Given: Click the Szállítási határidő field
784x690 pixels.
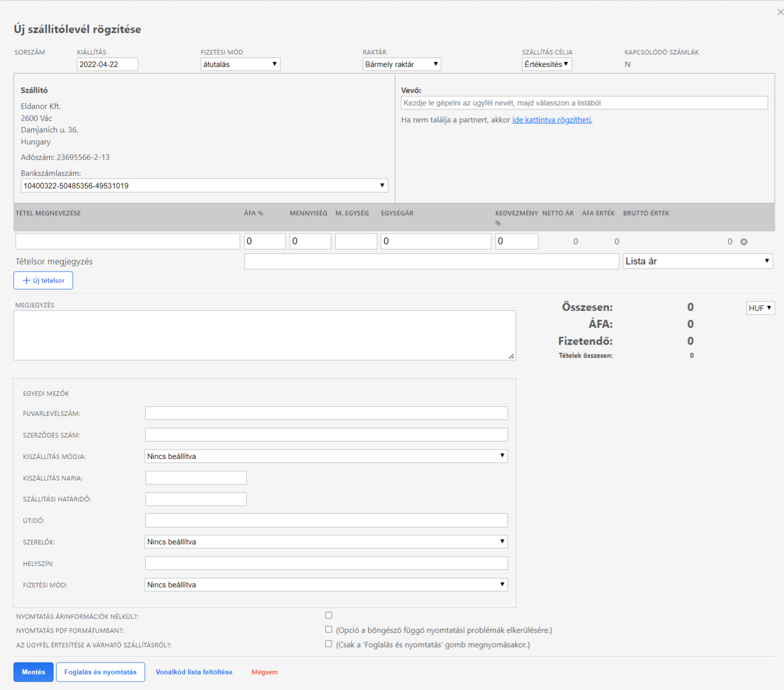Looking at the screenshot, I should click(196, 499).
